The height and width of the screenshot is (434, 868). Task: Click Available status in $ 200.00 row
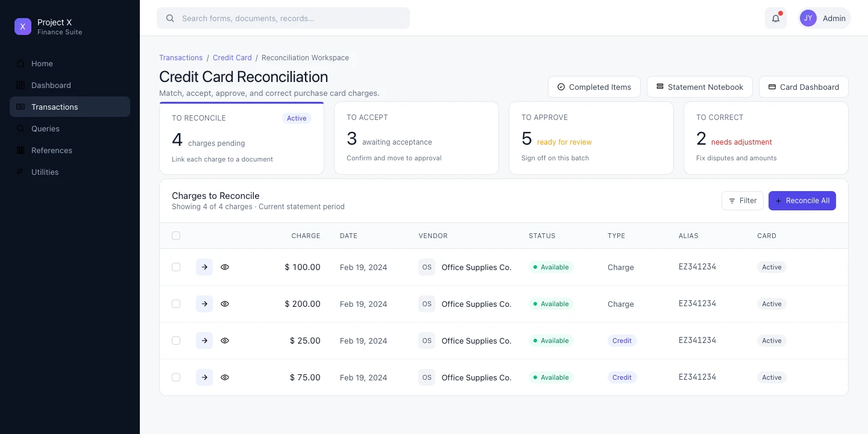click(551, 304)
